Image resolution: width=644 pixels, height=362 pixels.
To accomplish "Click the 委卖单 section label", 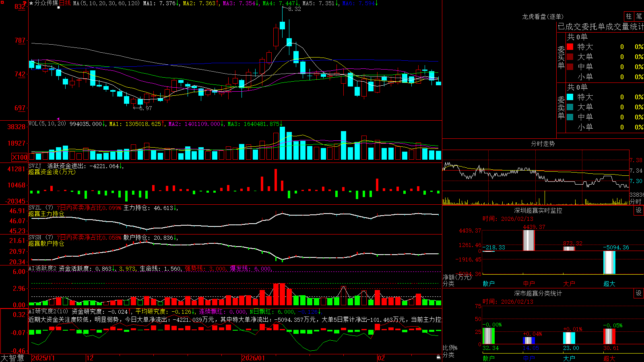I will click(561, 108).
